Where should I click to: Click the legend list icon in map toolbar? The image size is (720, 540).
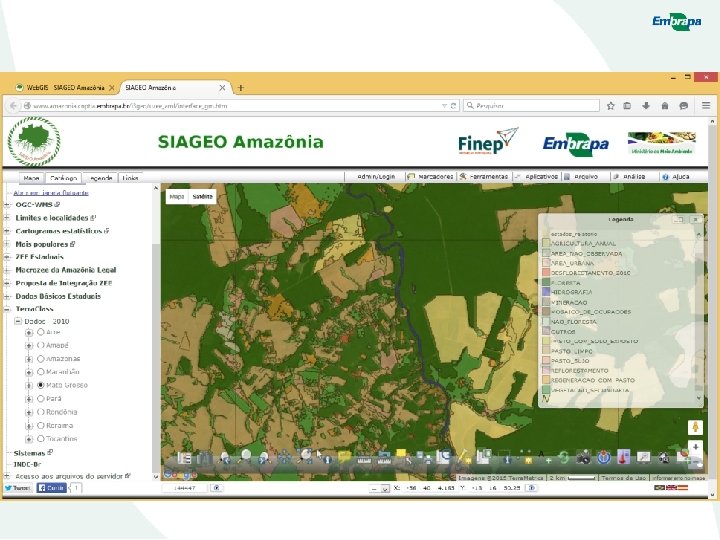click(x=184, y=458)
